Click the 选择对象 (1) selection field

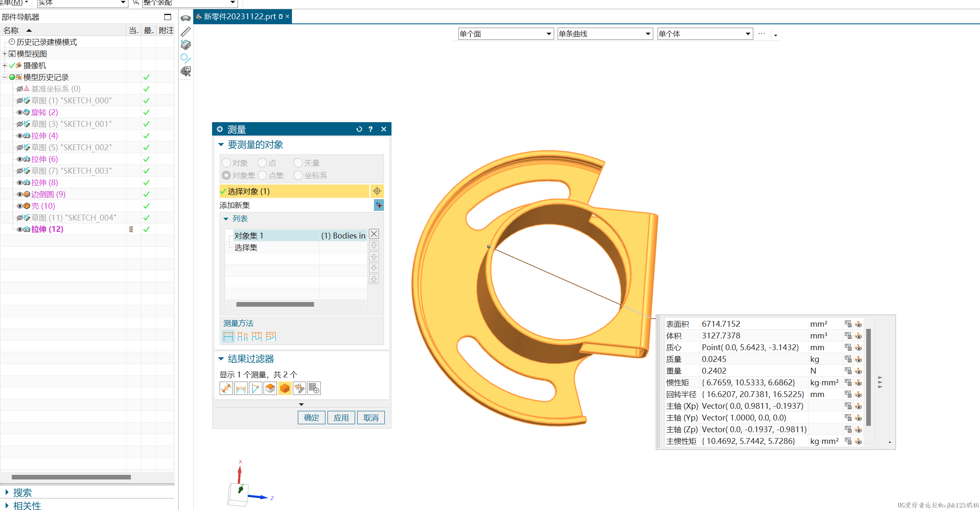click(294, 191)
